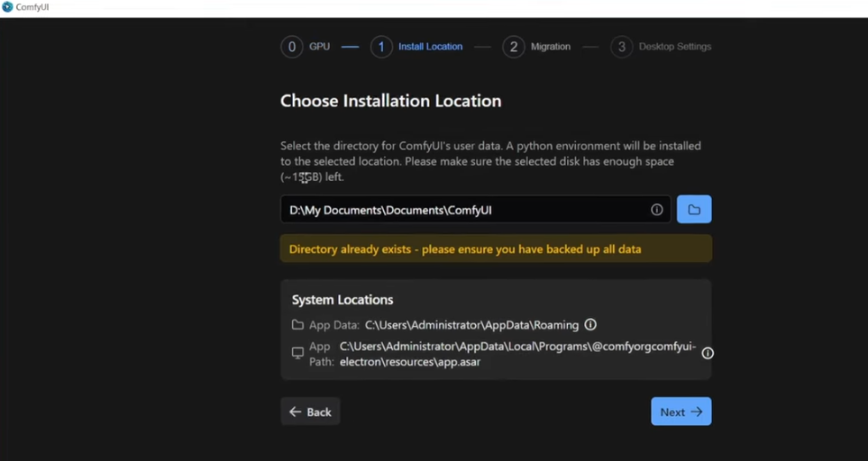Click the App Path monitor icon

pyautogui.click(x=297, y=353)
